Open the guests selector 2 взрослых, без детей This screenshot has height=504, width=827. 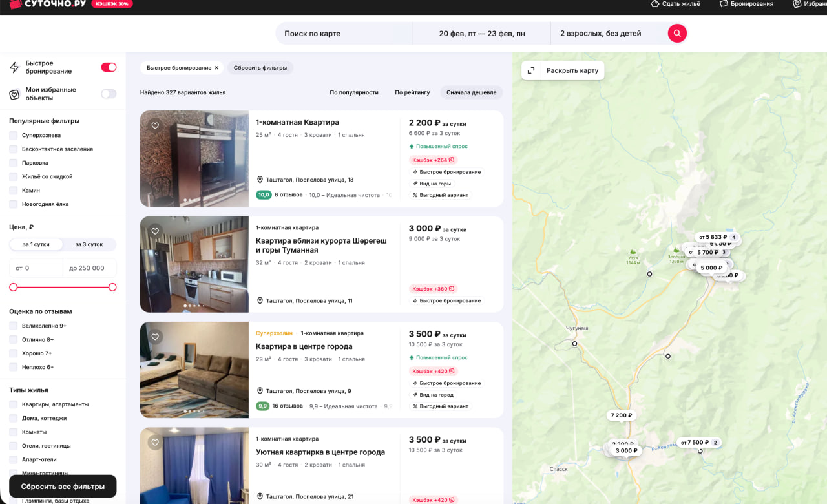coord(600,34)
